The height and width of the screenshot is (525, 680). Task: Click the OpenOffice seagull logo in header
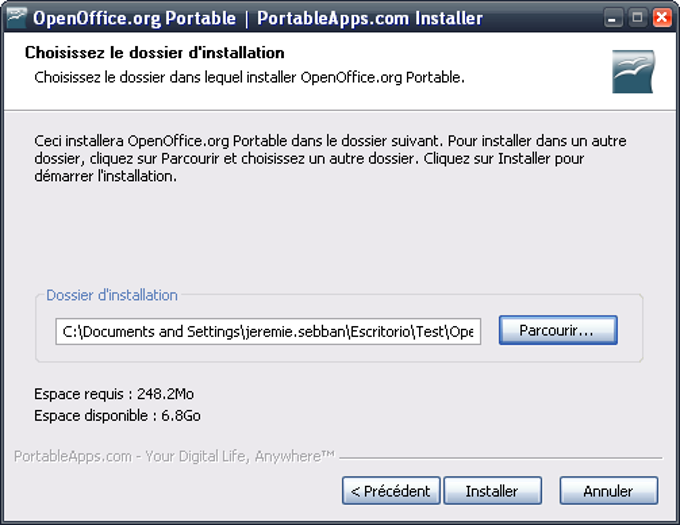pyautogui.click(x=632, y=73)
